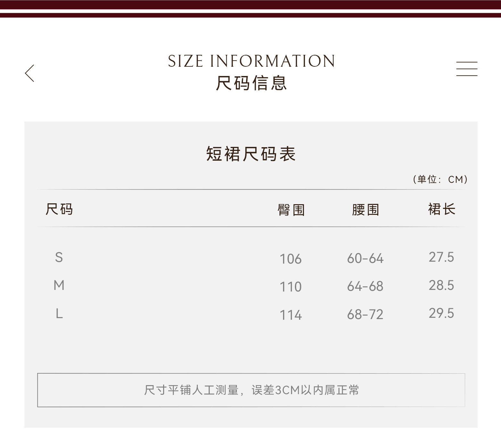Select the 短裙尺码表 table title
Viewport: 501px width, 448px height.
(251, 154)
